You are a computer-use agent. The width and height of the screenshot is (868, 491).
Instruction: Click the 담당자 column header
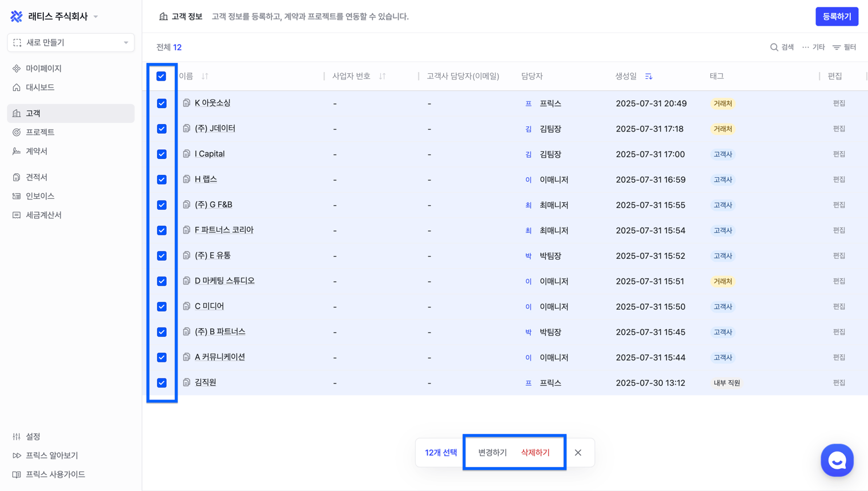[532, 76]
